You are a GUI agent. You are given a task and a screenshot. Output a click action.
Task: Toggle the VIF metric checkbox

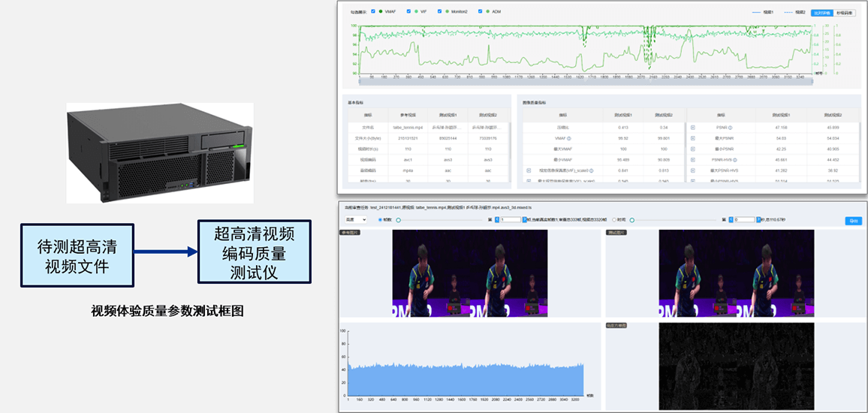408,12
